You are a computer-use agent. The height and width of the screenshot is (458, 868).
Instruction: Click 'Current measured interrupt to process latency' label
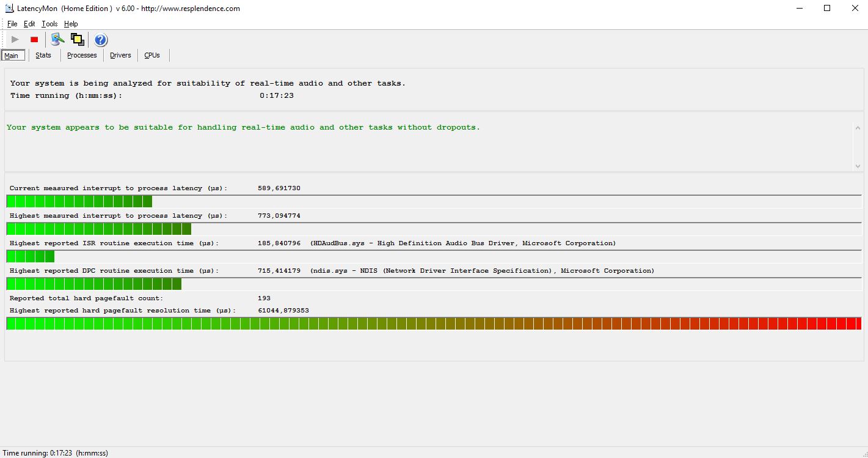click(119, 188)
